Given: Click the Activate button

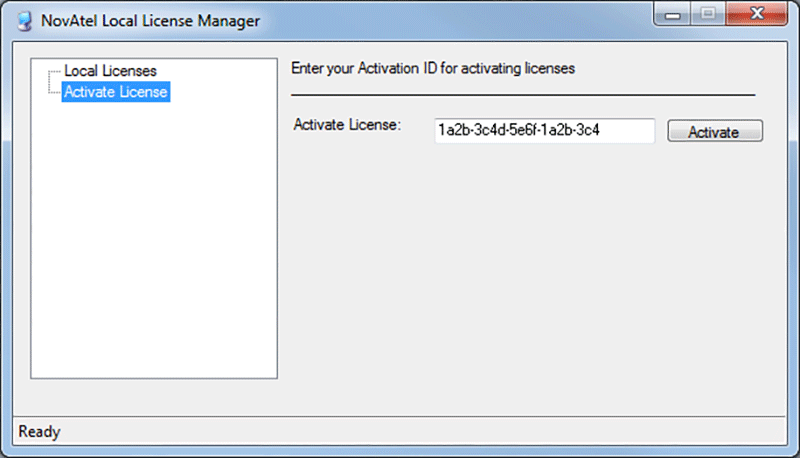Looking at the screenshot, I should [715, 131].
